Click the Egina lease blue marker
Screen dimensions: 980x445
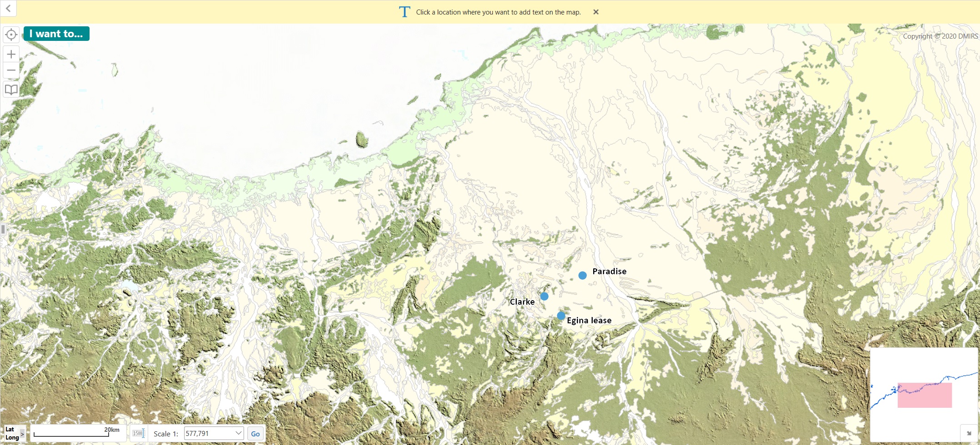(x=561, y=316)
